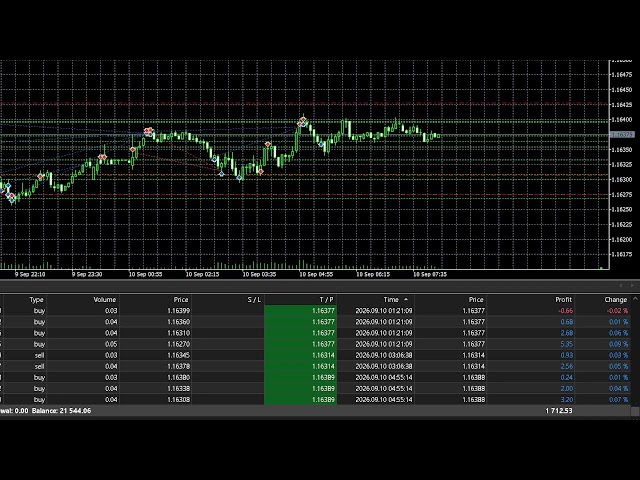Select open price cell 1.16338
The height and width of the screenshot is (480, 640).
tap(178, 389)
